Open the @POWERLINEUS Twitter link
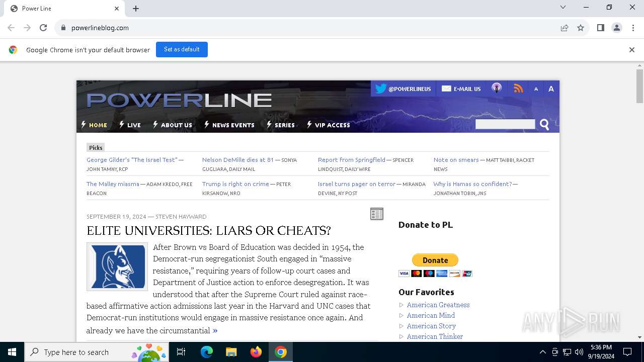The image size is (644, 362). [x=403, y=88]
